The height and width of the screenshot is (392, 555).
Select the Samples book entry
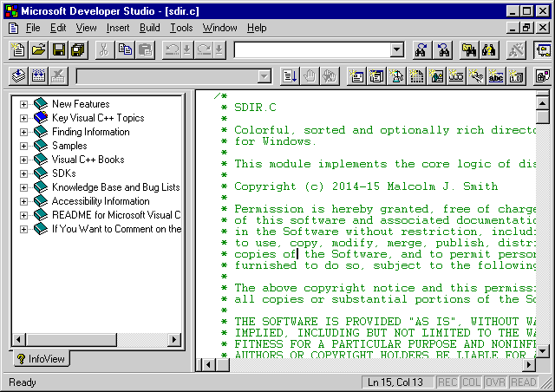point(69,146)
